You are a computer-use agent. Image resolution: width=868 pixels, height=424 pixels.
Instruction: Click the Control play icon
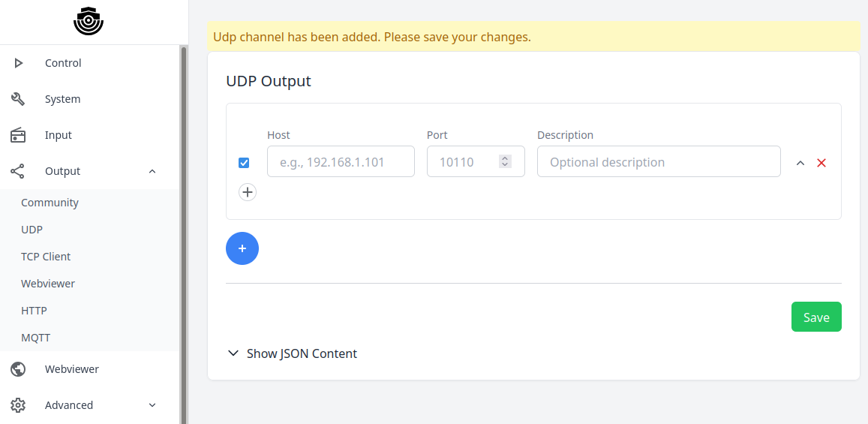(x=18, y=63)
